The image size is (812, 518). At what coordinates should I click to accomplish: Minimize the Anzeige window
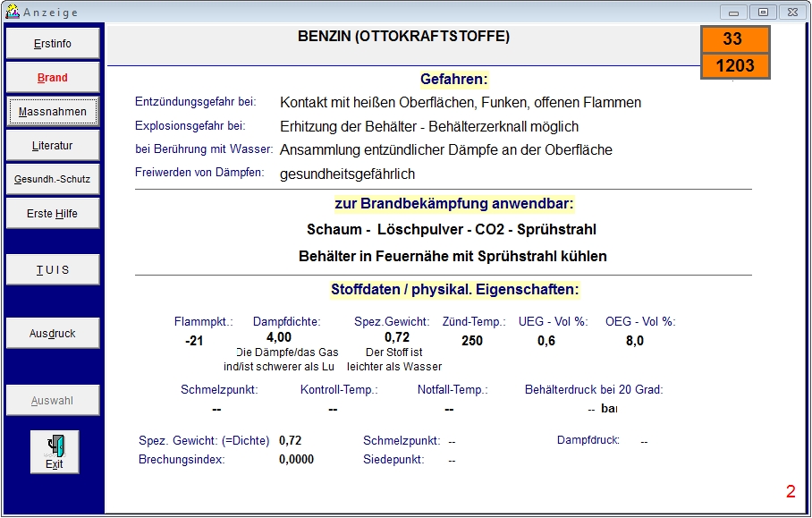click(x=733, y=13)
